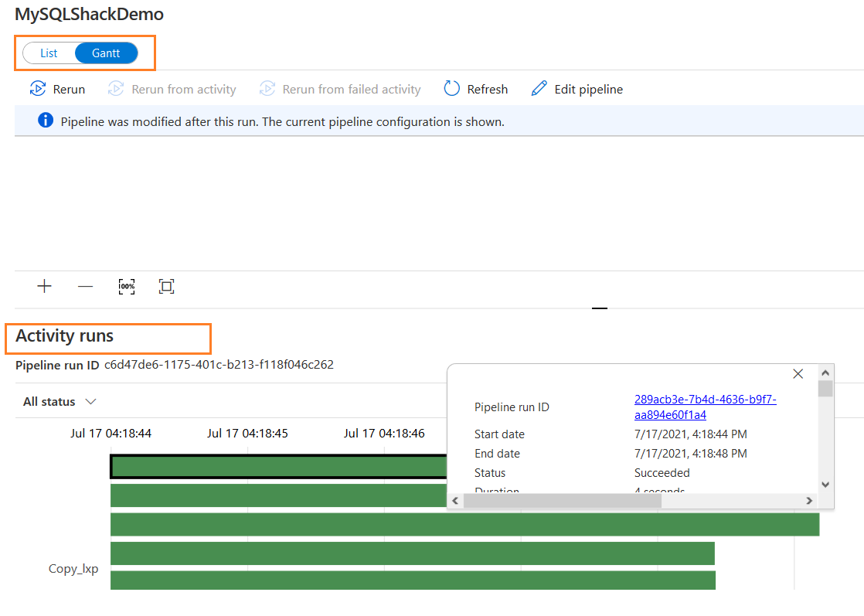The image size is (864, 616).
Task: Click popup scroll-right arrow
Action: [x=809, y=500]
